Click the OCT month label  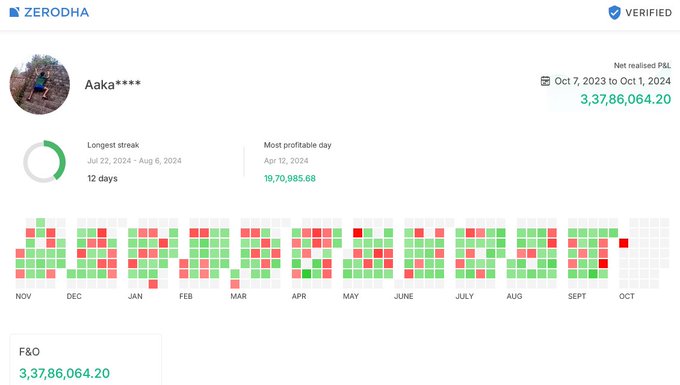(627, 296)
